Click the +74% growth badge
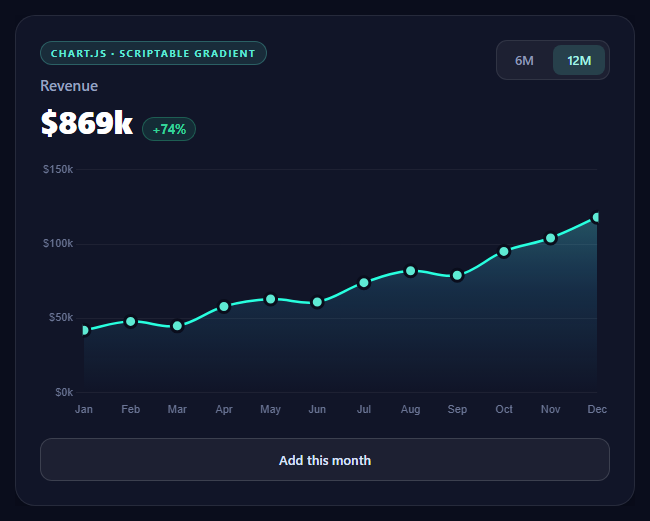This screenshot has width=650, height=521. 169,129
